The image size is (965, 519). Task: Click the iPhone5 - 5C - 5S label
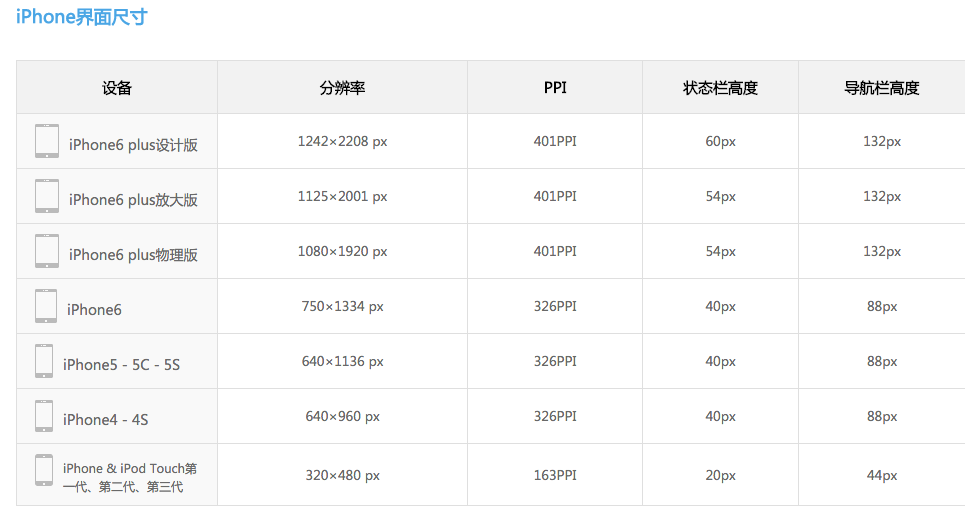tap(121, 364)
